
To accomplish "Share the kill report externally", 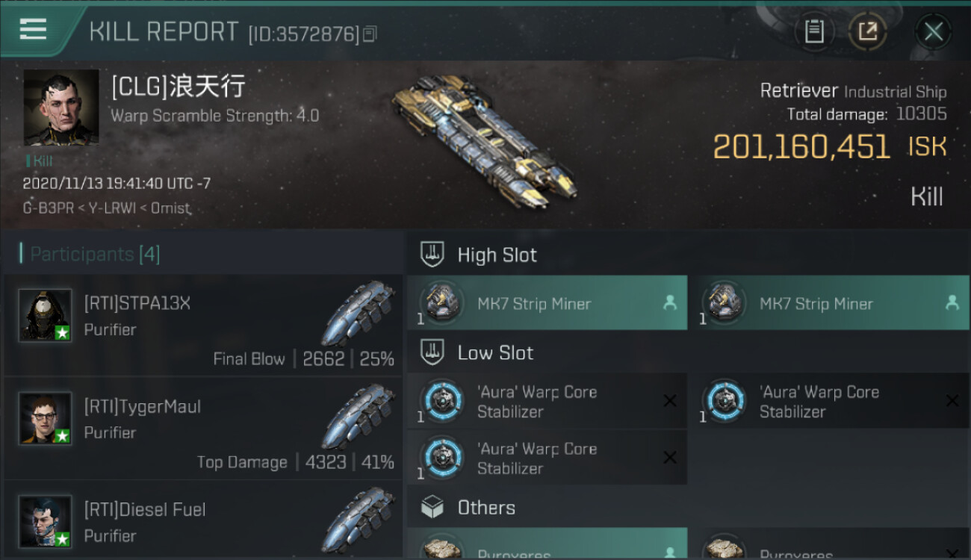I will point(867,32).
